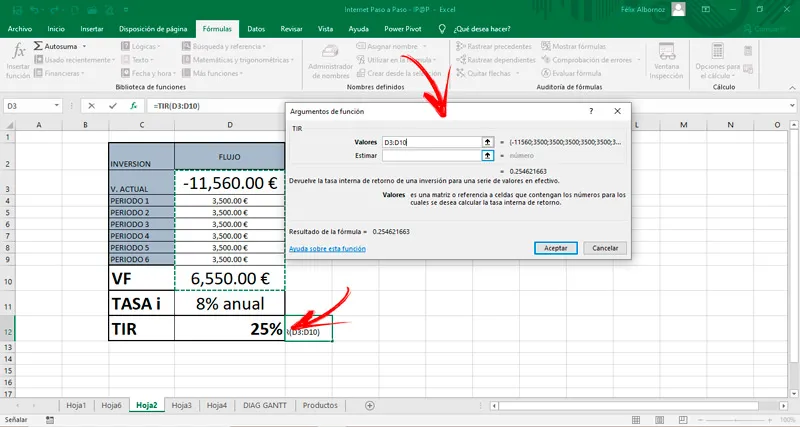The width and height of the screenshot is (800, 427).
Task: Click the Administrador de nombres icon
Action: click(x=330, y=52)
